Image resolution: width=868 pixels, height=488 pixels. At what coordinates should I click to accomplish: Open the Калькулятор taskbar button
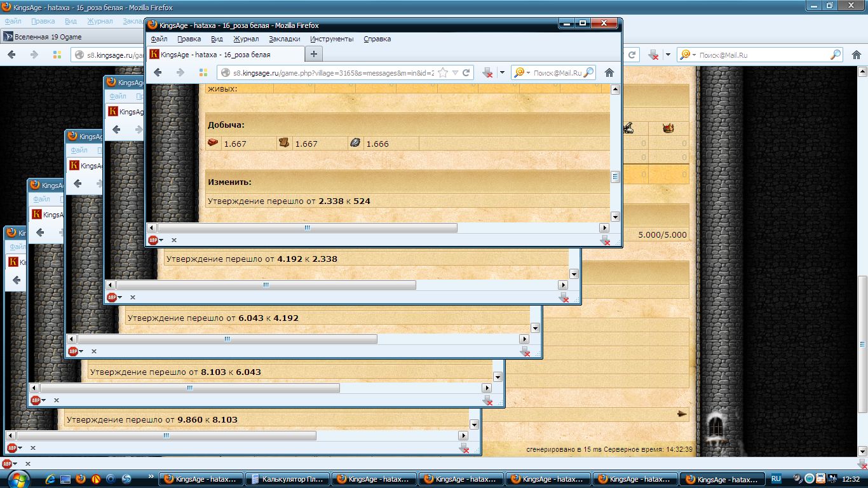click(287, 479)
